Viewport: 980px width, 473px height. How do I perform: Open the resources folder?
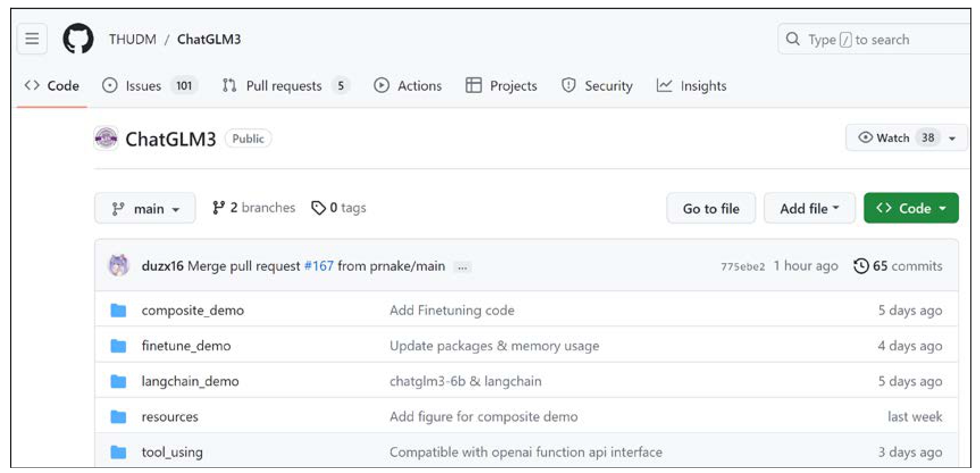(x=170, y=416)
